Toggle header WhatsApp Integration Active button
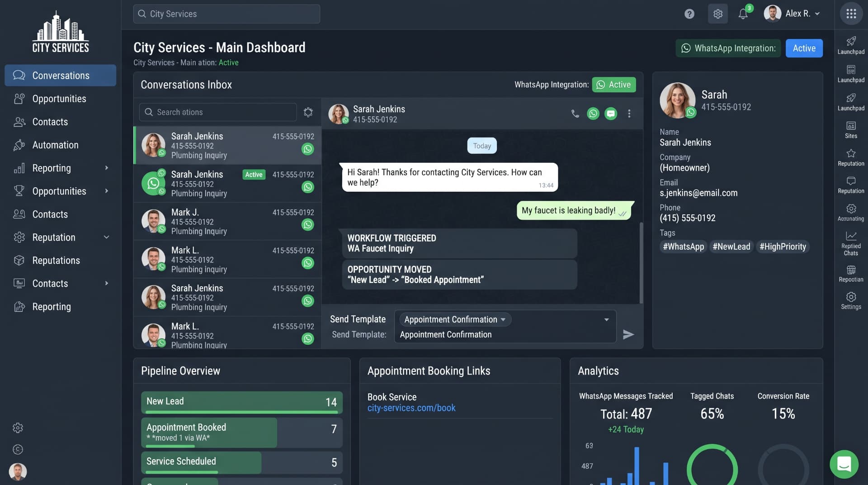 click(804, 48)
